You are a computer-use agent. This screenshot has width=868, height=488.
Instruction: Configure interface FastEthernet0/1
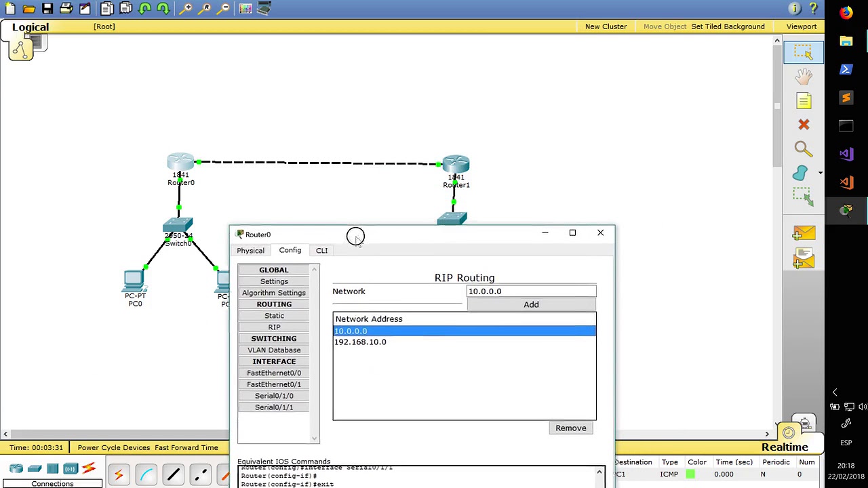click(x=274, y=384)
